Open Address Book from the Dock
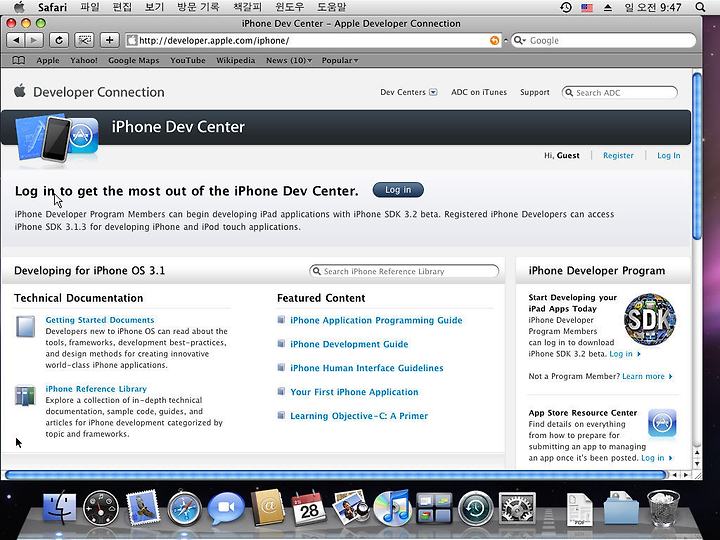The width and height of the screenshot is (720, 540). [268, 507]
